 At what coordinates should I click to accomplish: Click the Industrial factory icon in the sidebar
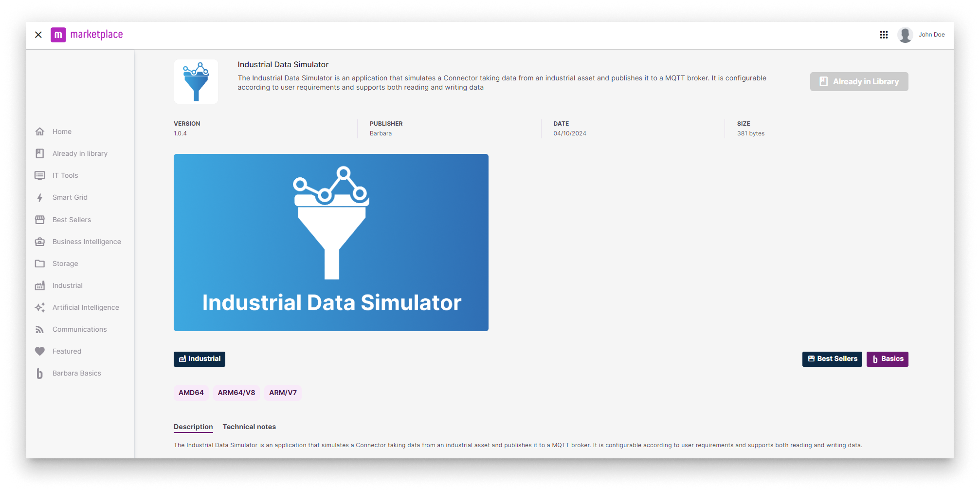(39, 285)
